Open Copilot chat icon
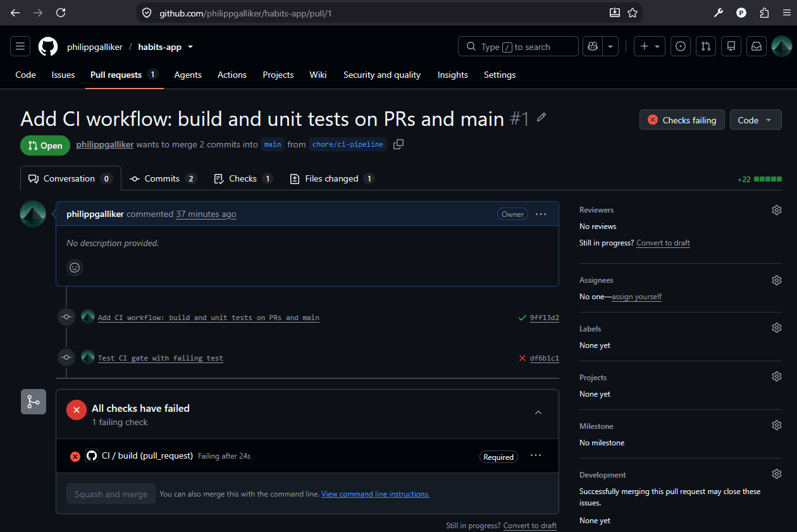The height and width of the screenshot is (532, 797). click(x=592, y=46)
